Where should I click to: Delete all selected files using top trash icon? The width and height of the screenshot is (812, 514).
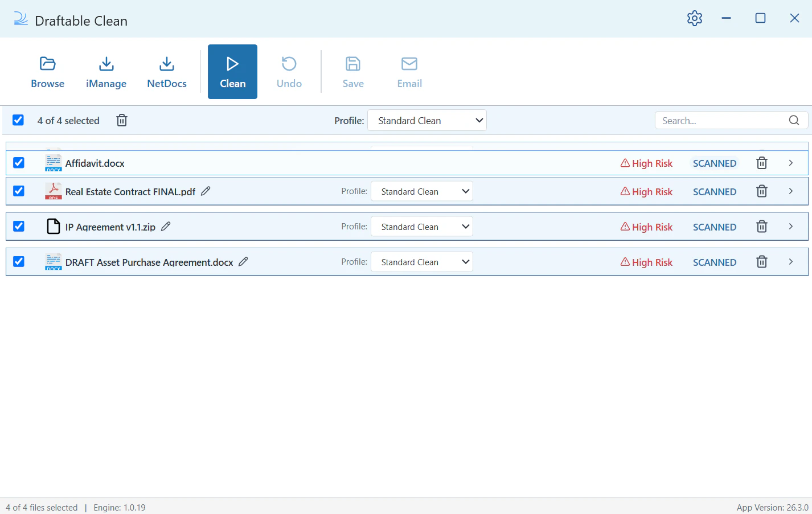pyautogui.click(x=122, y=120)
